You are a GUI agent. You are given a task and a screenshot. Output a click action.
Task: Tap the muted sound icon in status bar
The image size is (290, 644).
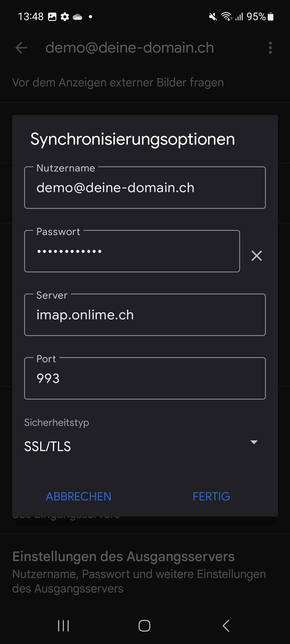213,17
